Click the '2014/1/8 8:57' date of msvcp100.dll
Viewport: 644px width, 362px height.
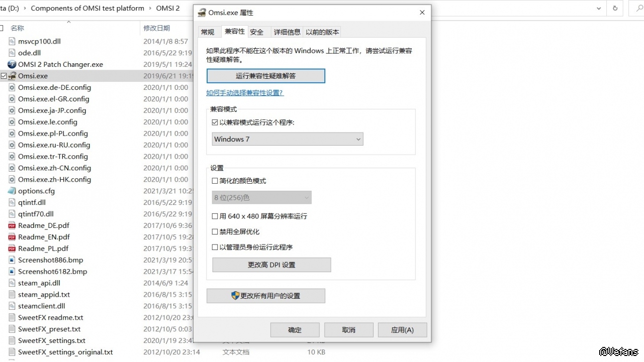coord(165,41)
